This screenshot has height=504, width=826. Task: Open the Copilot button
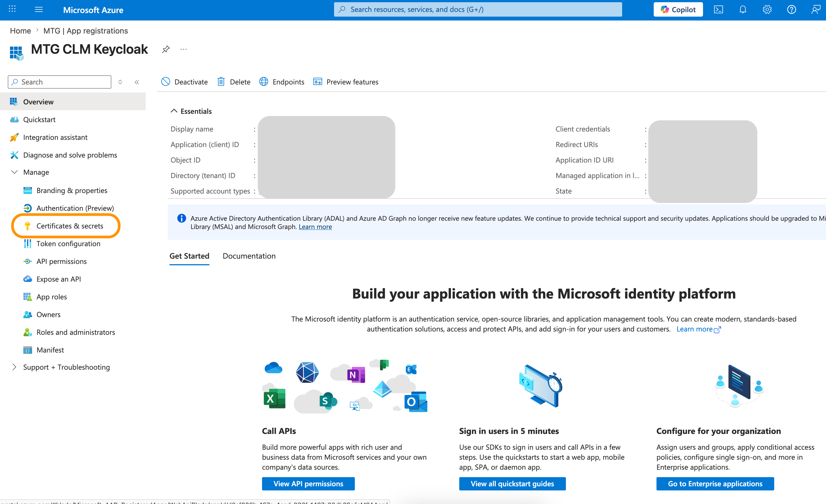point(678,9)
